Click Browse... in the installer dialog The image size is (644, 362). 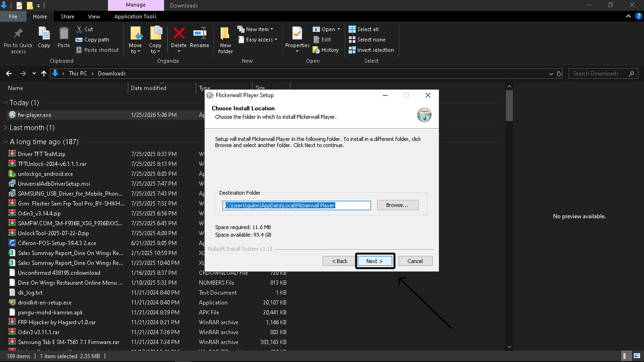[x=397, y=206]
